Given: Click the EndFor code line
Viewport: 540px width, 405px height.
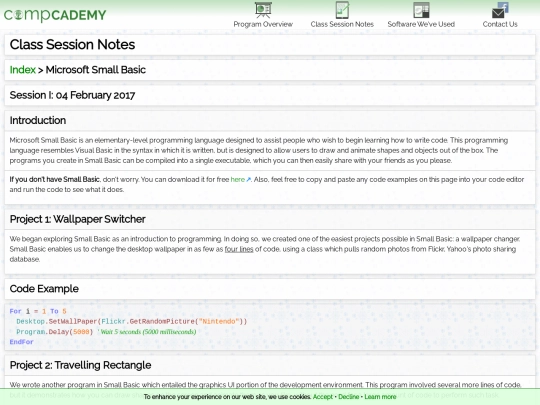Looking at the screenshot, I should [x=21, y=342].
